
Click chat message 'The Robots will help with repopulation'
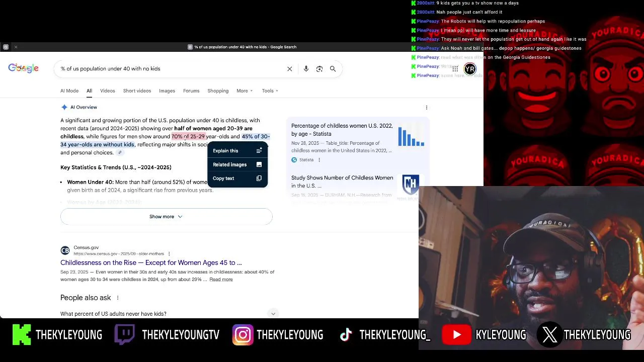(493, 21)
